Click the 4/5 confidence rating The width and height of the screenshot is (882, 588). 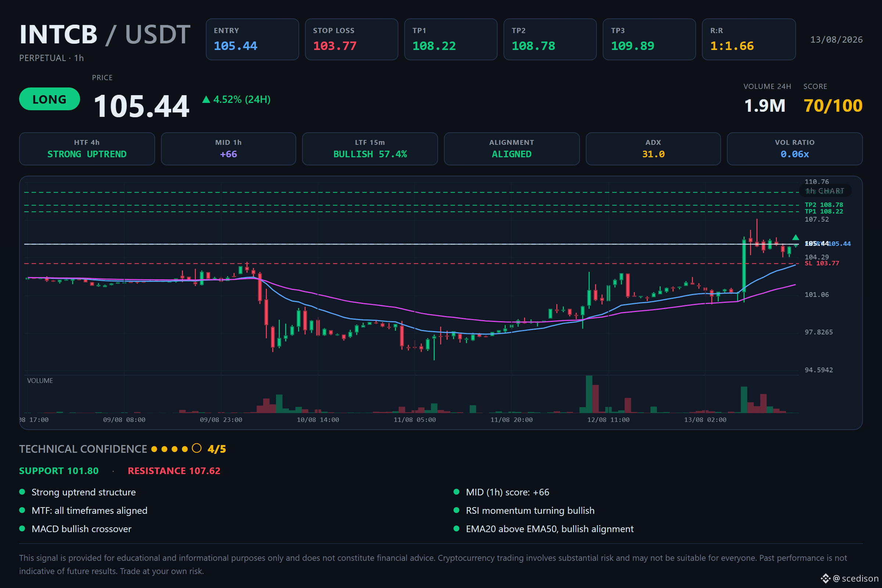[217, 449]
